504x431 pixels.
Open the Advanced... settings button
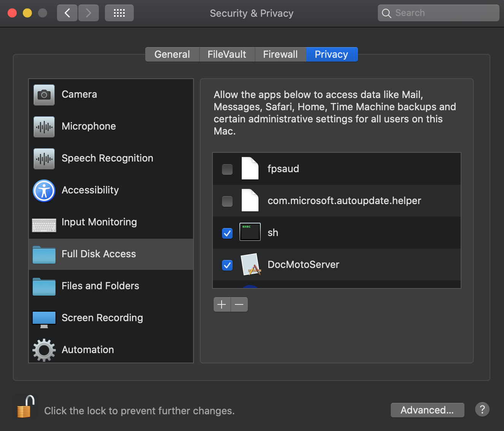point(427,410)
